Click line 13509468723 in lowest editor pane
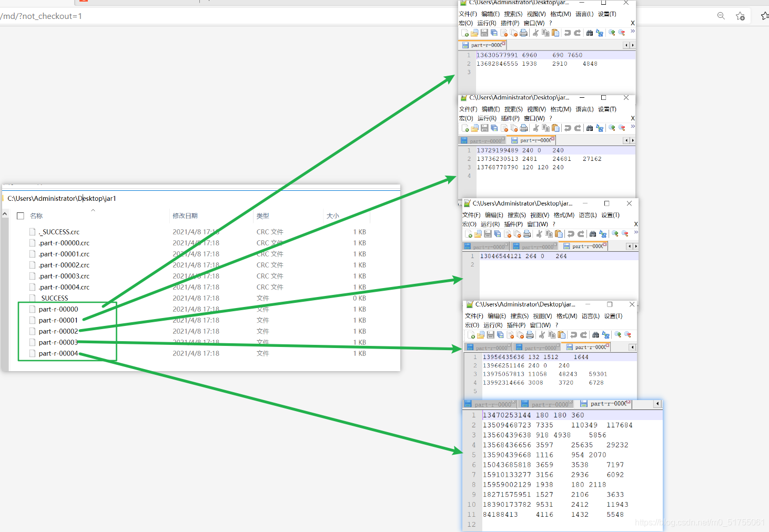Viewport: 769px width, 532px height. (x=558, y=425)
